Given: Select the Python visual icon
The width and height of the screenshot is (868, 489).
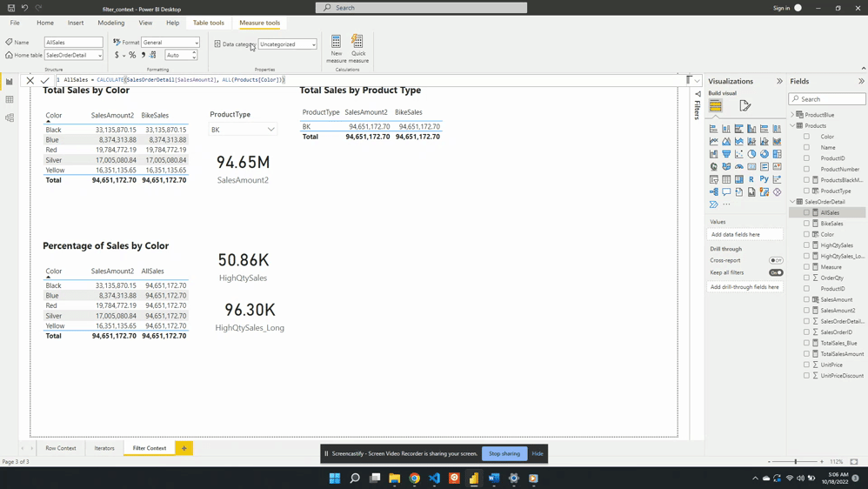Looking at the screenshot, I should coord(765,179).
